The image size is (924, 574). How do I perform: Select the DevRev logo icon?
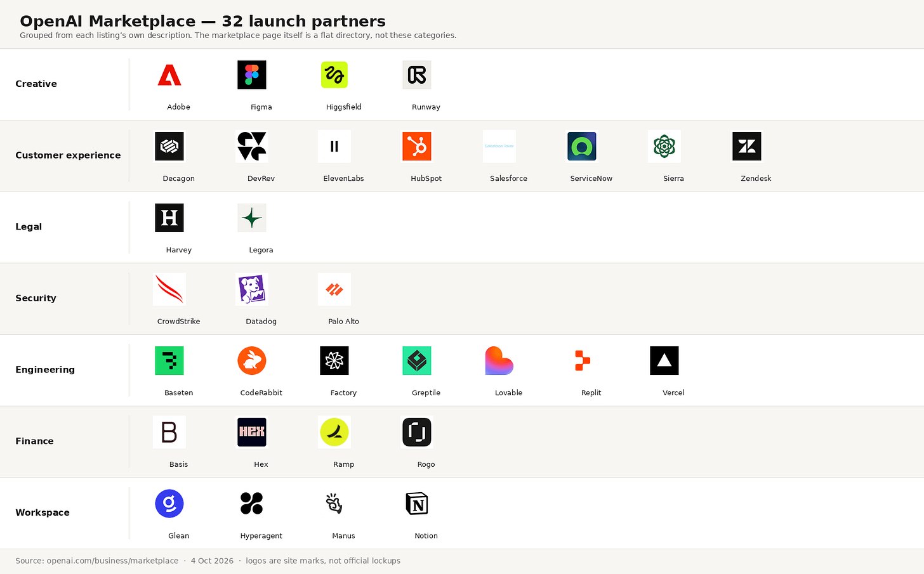point(252,147)
